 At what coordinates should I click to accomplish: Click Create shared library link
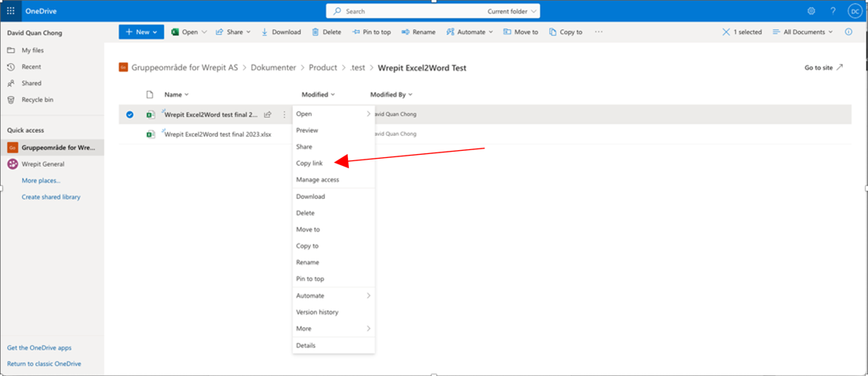point(51,197)
